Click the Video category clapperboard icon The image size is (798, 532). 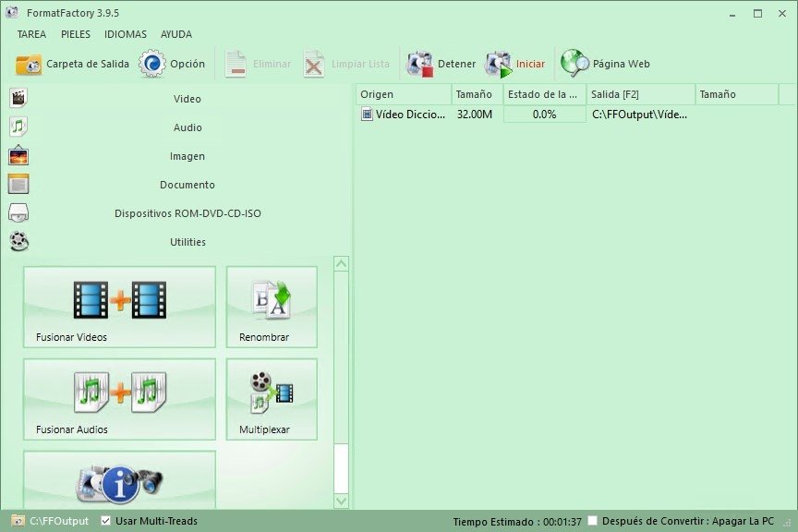click(18, 98)
